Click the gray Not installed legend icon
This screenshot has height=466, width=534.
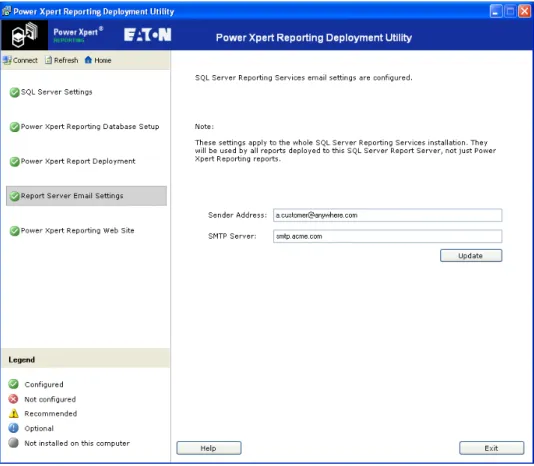coord(14,443)
